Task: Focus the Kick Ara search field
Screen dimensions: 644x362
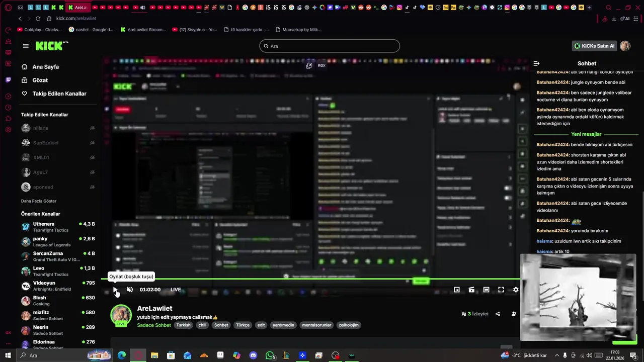Action: click(330, 46)
